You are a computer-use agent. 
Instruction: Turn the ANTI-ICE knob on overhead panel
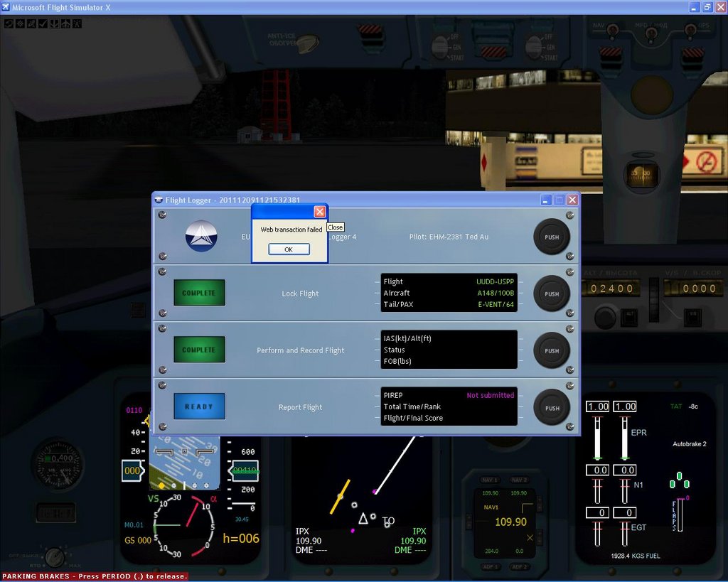[x=307, y=43]
